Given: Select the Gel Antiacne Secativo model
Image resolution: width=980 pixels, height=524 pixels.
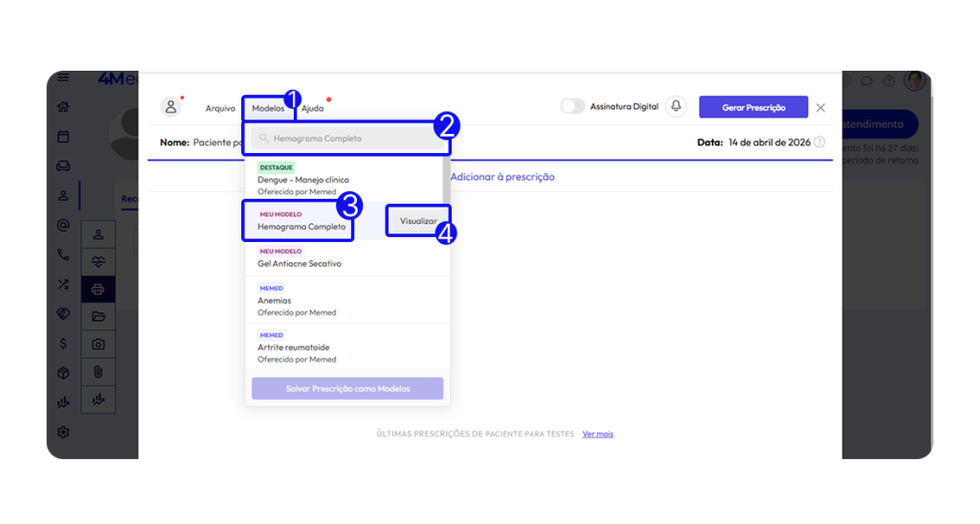Looking at the screenshot, I should click(300, 263).
